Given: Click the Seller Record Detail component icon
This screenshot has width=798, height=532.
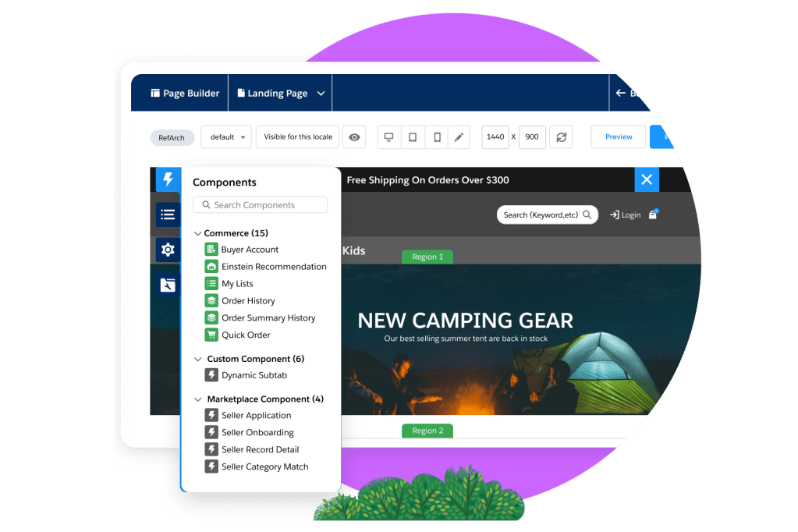Looking at the screenshot, I should click(x=211, y=449).
